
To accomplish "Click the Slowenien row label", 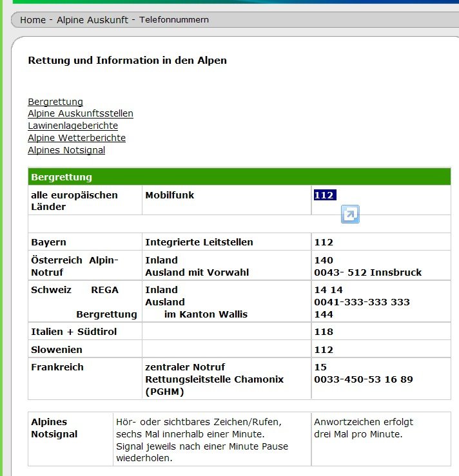I will [57, 350].
